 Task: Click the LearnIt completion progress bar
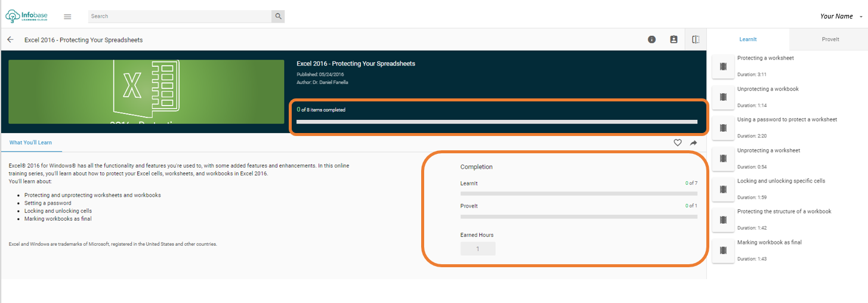tap(579, 194)
